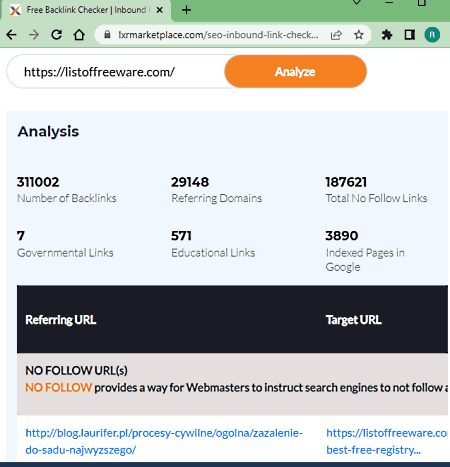The height and width of the screenshot is (467, 450).
Task: Click the address bar URL text
Action: point(218,35)
